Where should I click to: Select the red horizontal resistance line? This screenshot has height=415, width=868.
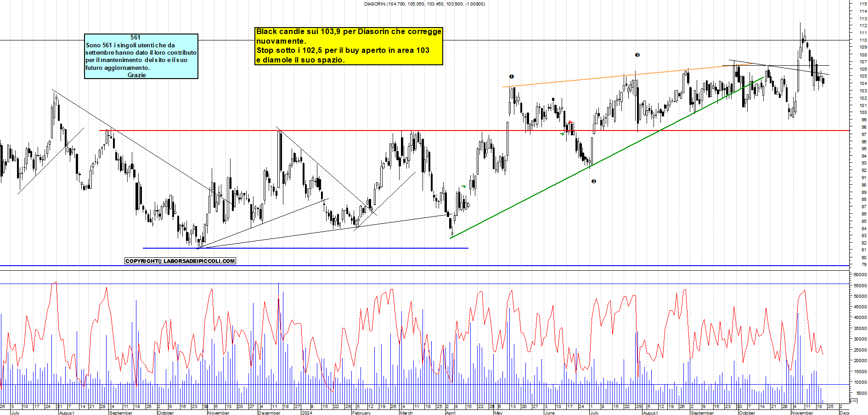[x=474, y=131]
